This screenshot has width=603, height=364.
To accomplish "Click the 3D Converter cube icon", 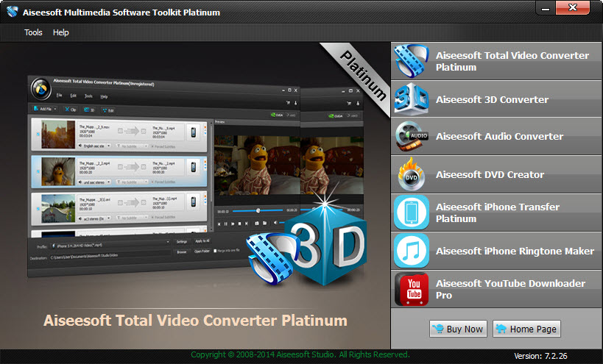I will coord(411,99).
